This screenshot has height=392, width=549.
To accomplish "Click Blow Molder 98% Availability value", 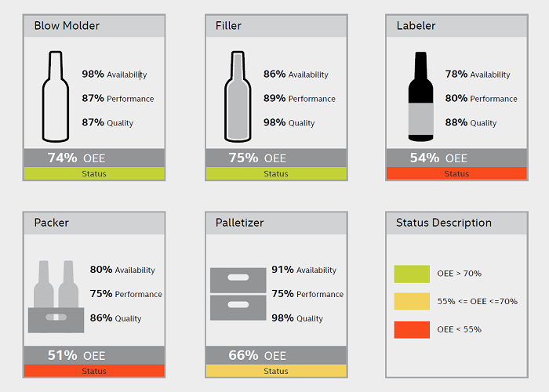I will tap(93, 74).
